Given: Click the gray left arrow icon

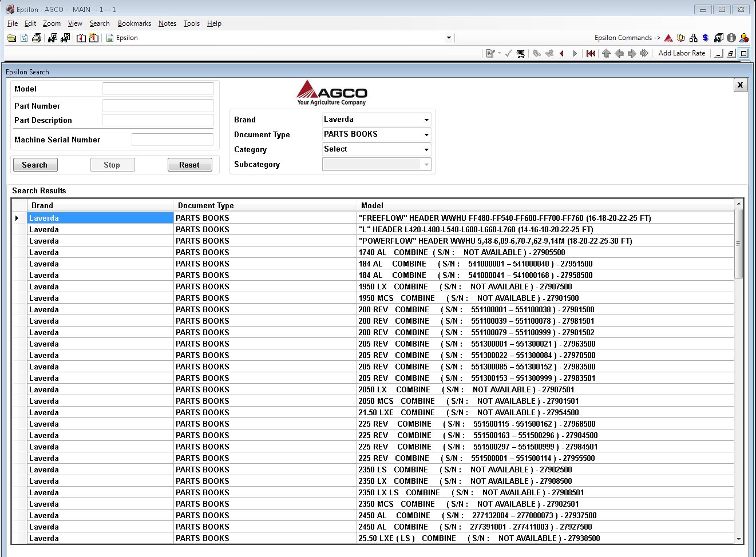Looking at the screenshot, I should pos(619,53).
